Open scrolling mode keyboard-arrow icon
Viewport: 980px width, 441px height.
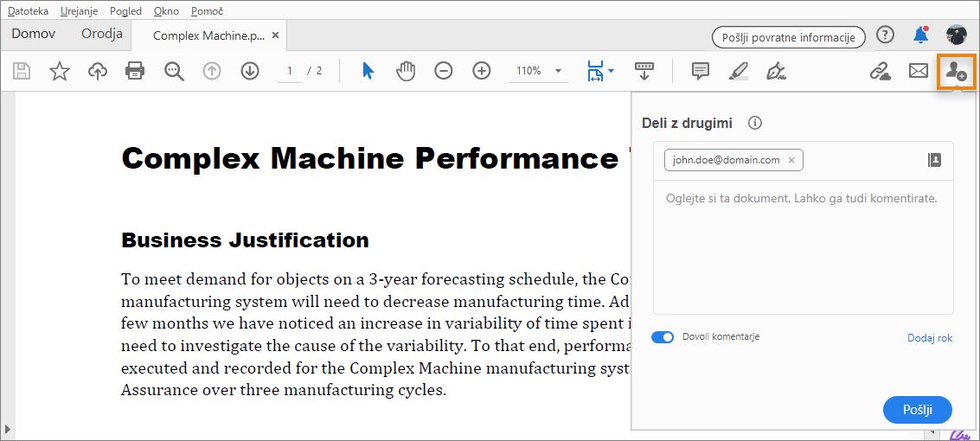[644, 71]
